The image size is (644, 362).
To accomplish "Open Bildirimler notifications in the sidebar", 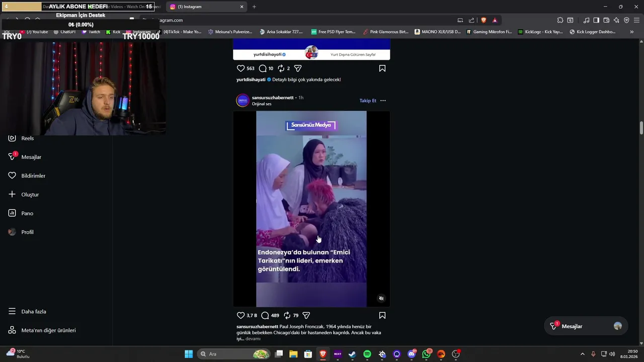I will (26, 175).
